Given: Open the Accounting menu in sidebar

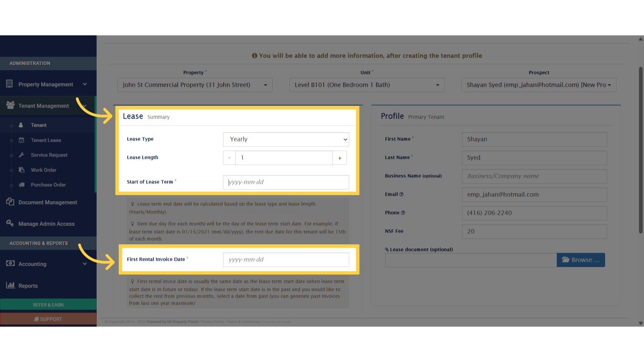Looking at the screenshot, I should pyautogui.click(x=33, y=264).
